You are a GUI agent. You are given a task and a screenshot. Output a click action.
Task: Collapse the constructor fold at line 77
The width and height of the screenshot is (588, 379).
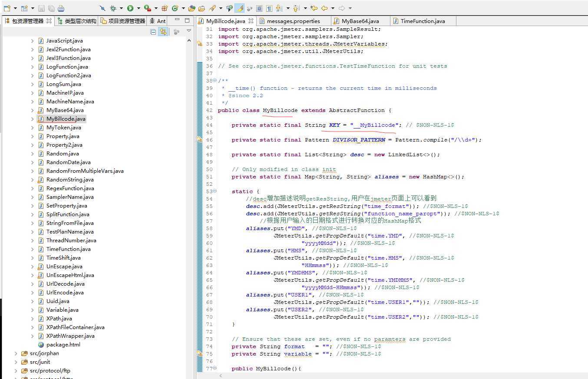(x=215, y=369)
